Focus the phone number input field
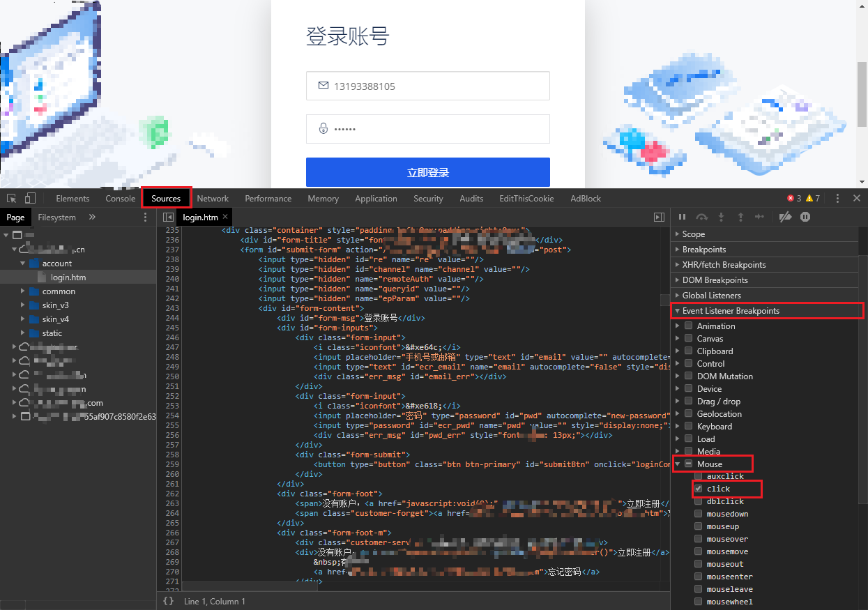Image resolution: width=868 pixels, height=610 pixels. pyautogui.click(x=428, y=86)
